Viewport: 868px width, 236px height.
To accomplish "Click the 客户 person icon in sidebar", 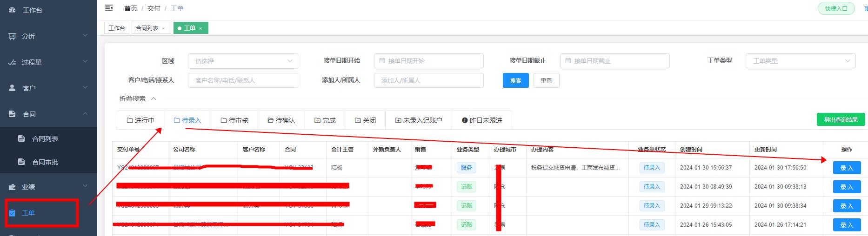I will (x=12, y=88).
